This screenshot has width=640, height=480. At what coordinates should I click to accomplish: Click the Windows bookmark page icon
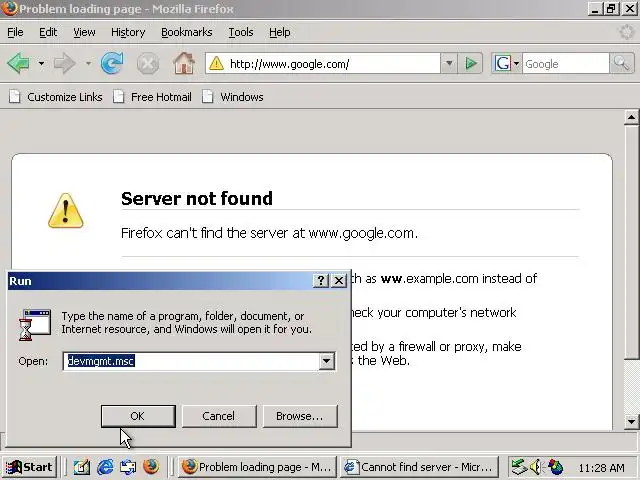207,97
